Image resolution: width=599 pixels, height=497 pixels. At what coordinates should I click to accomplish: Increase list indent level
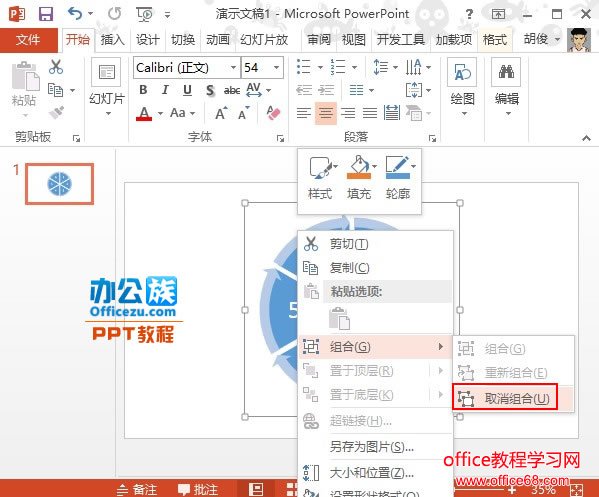(x=326, y=90)
